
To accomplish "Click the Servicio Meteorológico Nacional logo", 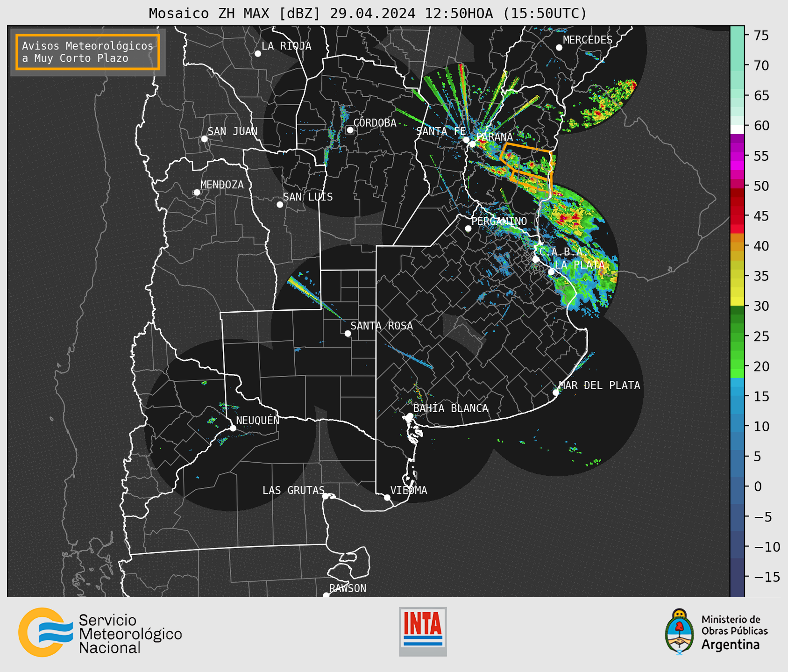I will [100, 632].
